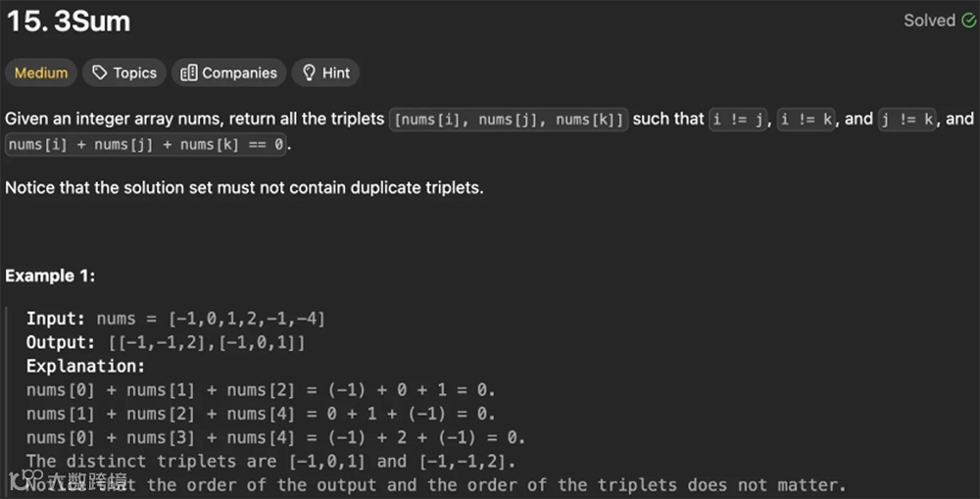Click the lightbulb icon beside Hint
Image resolution: width=980 pixels, height=499 pixels.
pyautogui.click(x=309, y=74)
